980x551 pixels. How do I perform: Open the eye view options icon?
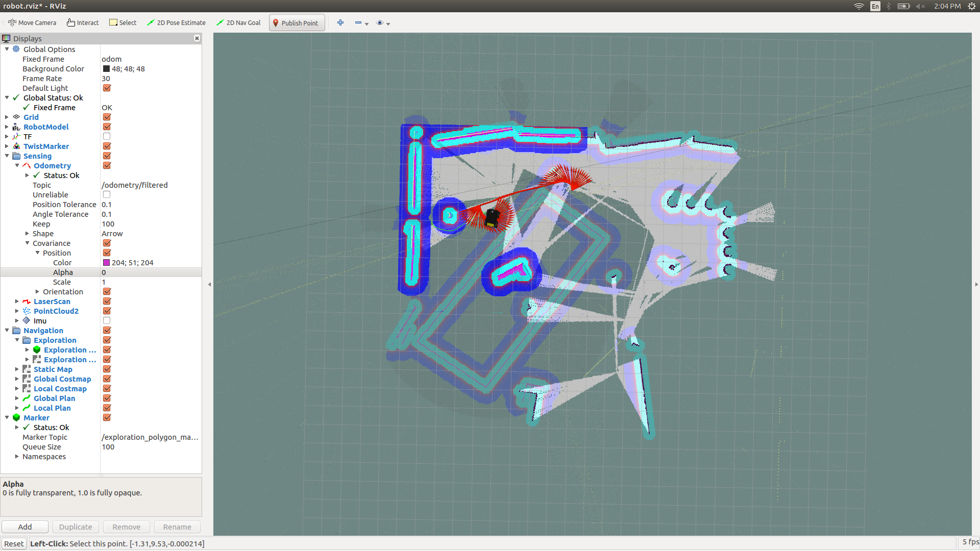(380, 23)
